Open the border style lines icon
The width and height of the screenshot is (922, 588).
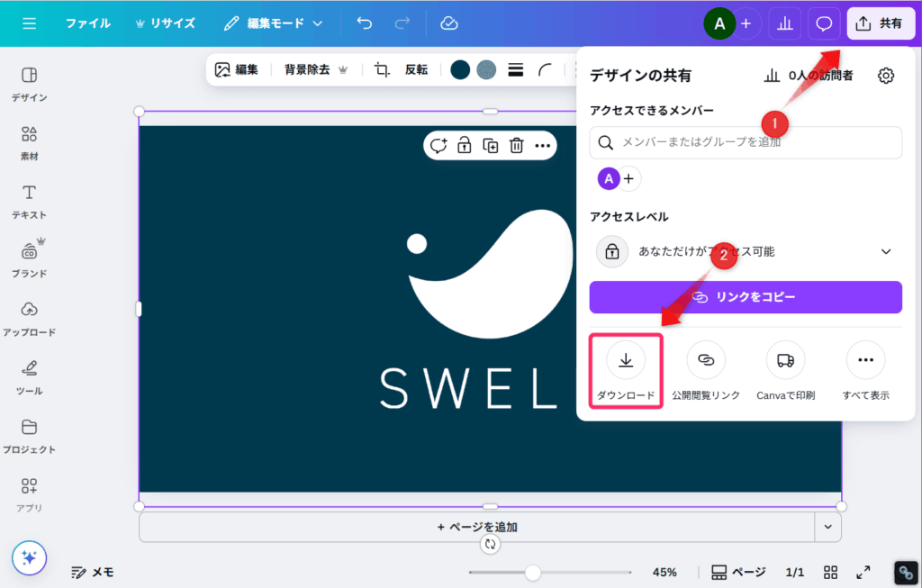coord(516,70)
